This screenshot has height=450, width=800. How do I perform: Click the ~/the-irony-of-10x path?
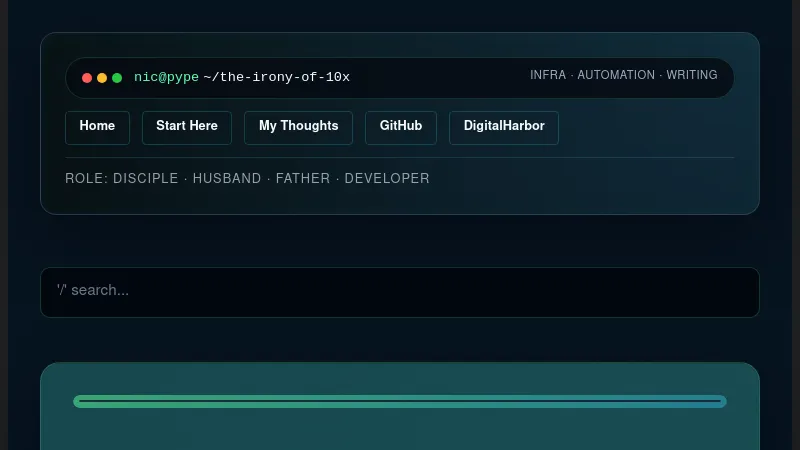click(276, 77)
